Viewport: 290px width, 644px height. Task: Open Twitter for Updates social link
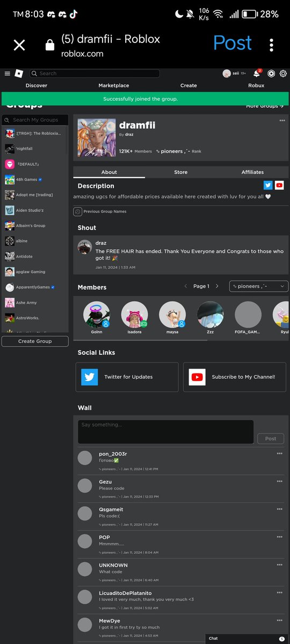click(127, 377)
